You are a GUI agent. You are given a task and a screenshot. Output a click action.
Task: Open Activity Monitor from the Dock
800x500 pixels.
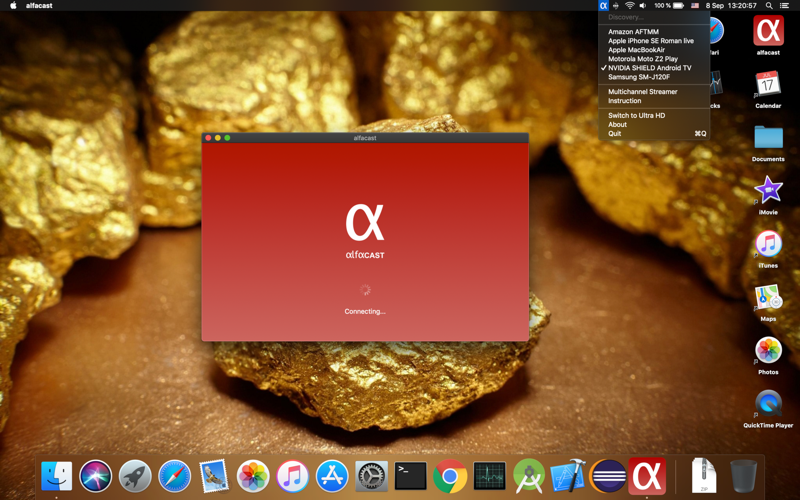point(489,476)
